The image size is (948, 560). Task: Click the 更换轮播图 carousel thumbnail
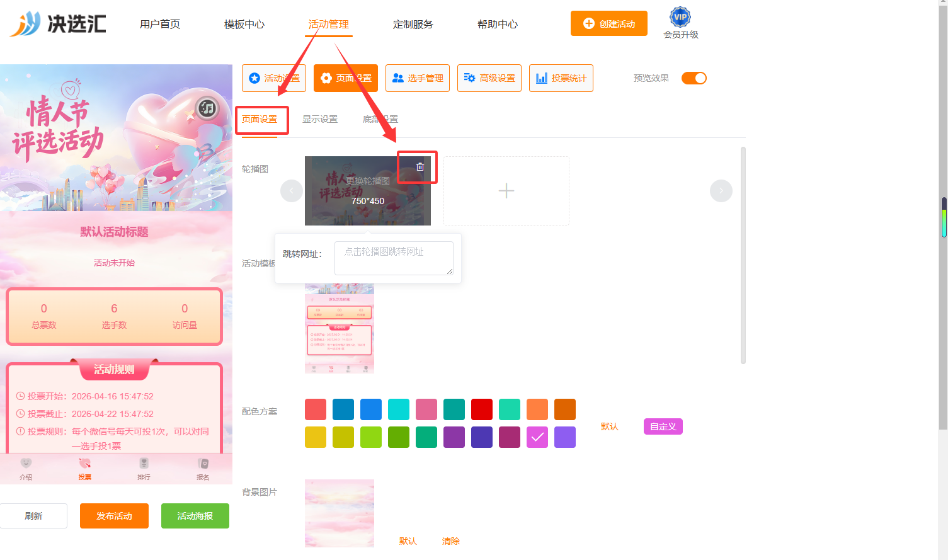[x=368, y=191]
